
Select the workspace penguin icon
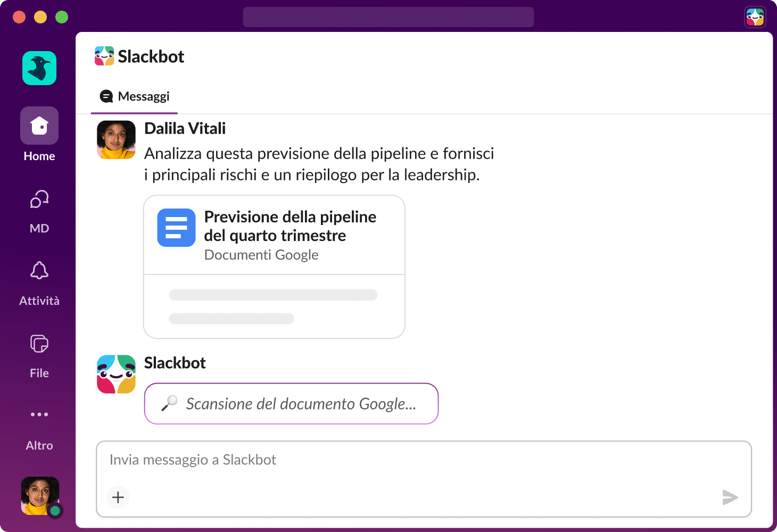pyautogui.click(x=39, y=68)
